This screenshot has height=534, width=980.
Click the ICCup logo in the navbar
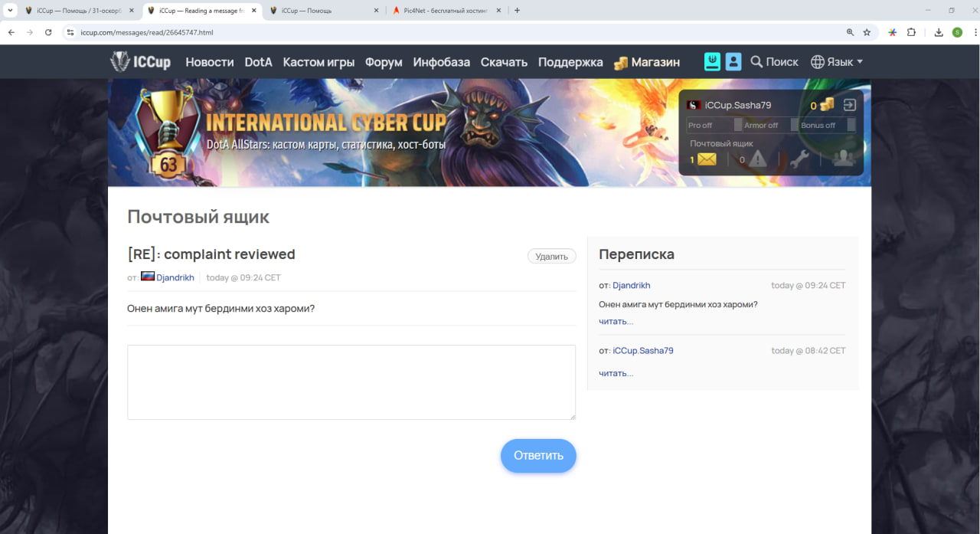[141, 62]
